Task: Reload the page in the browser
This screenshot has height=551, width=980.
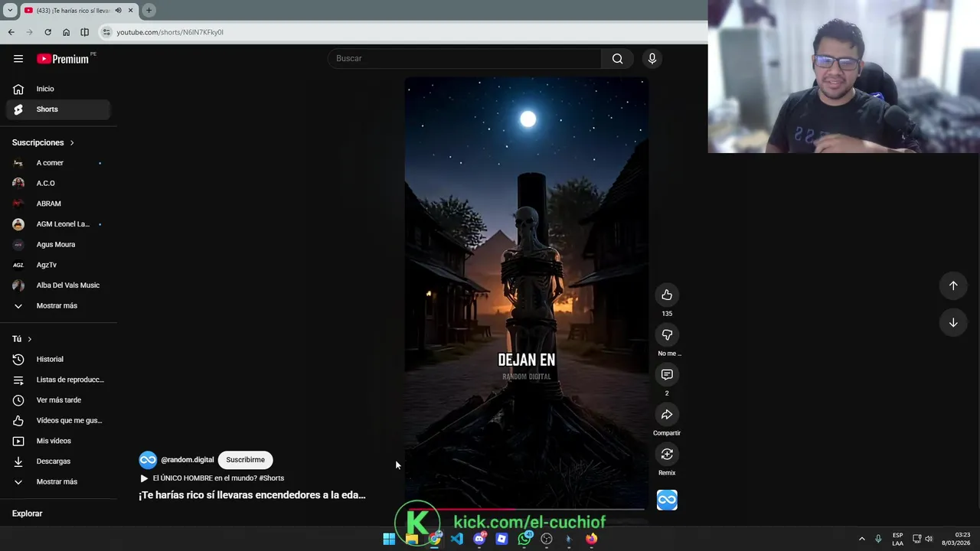Action: pyautogui.click(x=47, y=32)
